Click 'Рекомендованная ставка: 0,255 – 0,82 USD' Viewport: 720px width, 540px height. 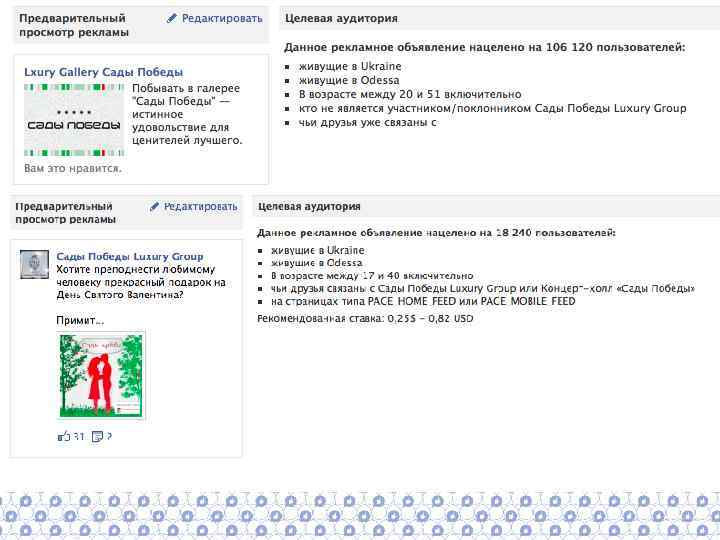(x=365, y=319)
